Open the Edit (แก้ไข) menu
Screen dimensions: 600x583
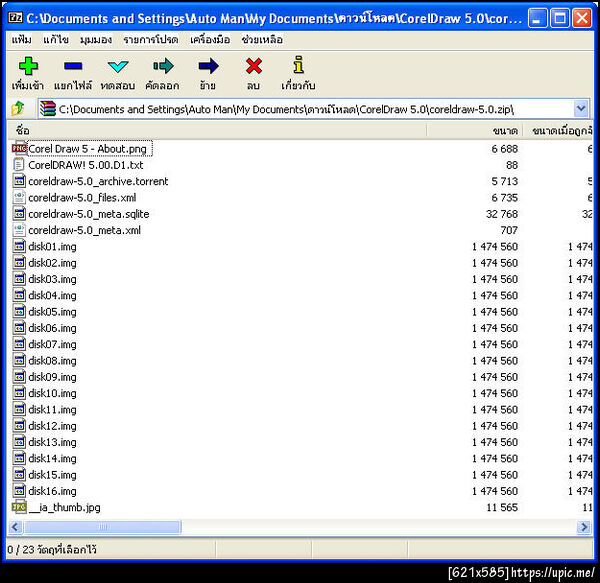[56, 39]
